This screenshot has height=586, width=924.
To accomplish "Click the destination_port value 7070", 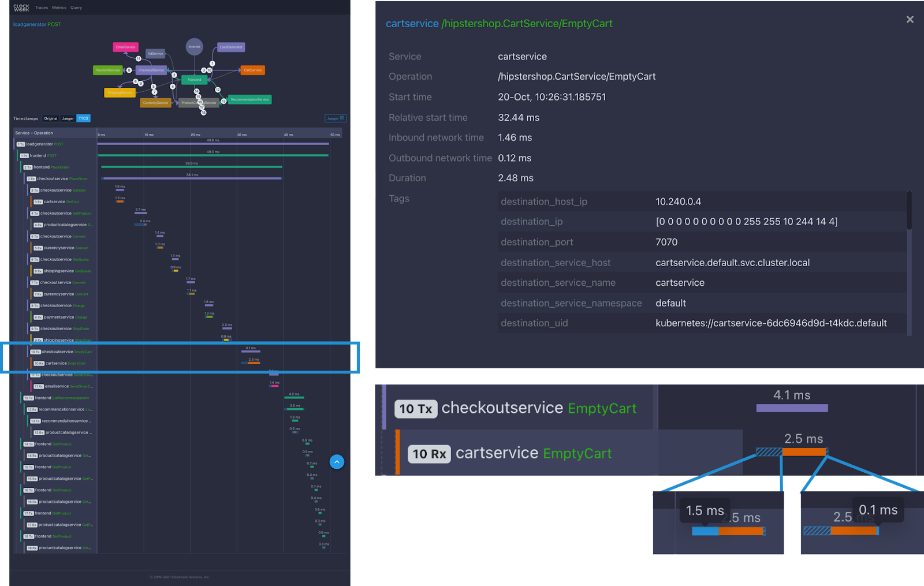I will (666, 242).
